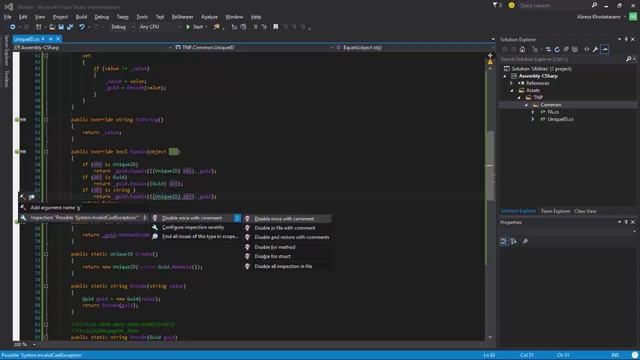Open the Analyze menu
640x360 pixels.
coord(209,17)
